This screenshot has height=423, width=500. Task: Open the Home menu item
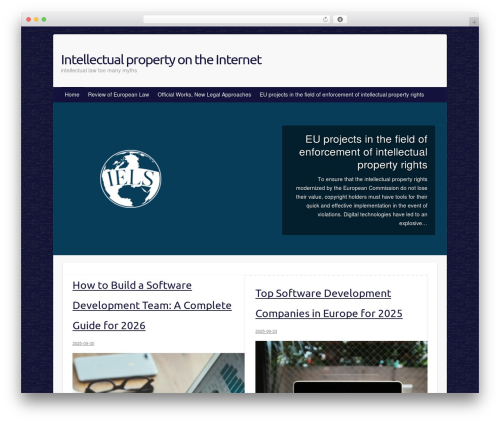72,95
